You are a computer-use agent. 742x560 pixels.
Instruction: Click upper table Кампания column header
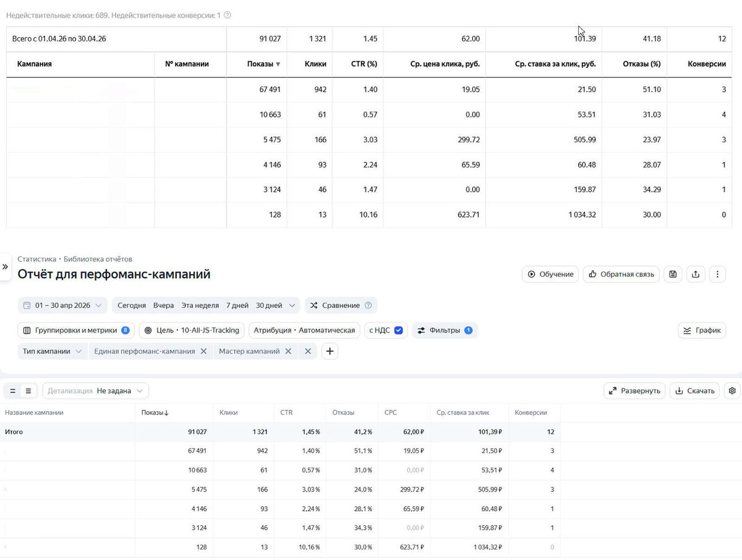[x=34, y=64]
